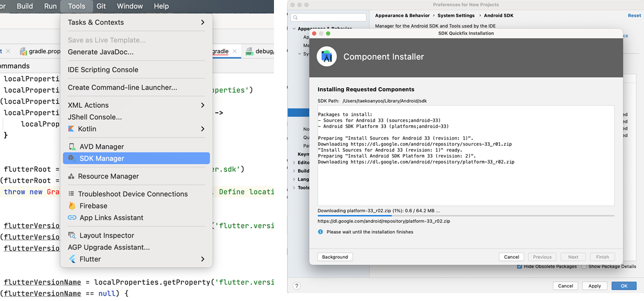Click the blue info icon beside wait message
Screen dimensions: 644x301
pos(320,232)
